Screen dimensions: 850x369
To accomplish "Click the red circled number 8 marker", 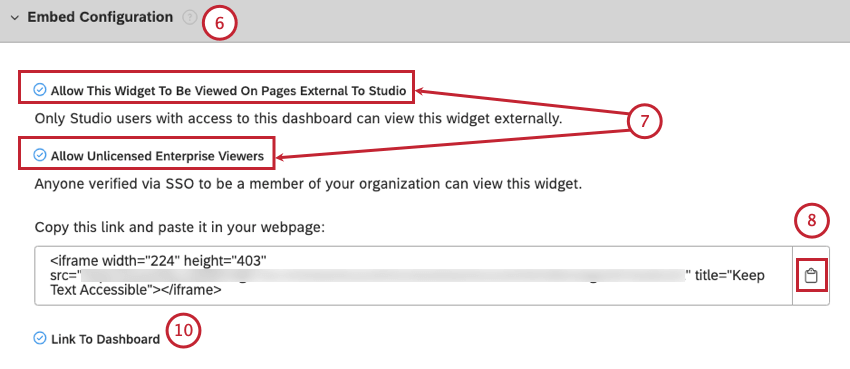I will coord(812,222).
